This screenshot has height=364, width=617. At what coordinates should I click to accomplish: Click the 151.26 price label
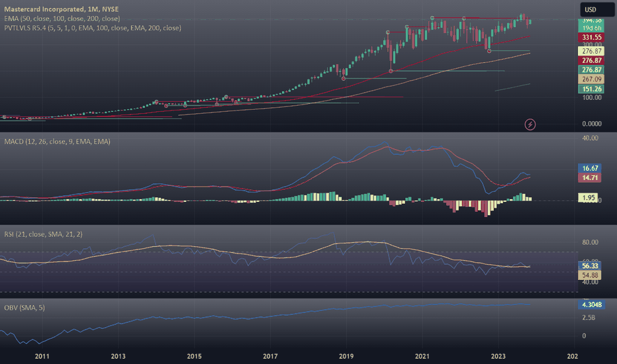[591, 89]
